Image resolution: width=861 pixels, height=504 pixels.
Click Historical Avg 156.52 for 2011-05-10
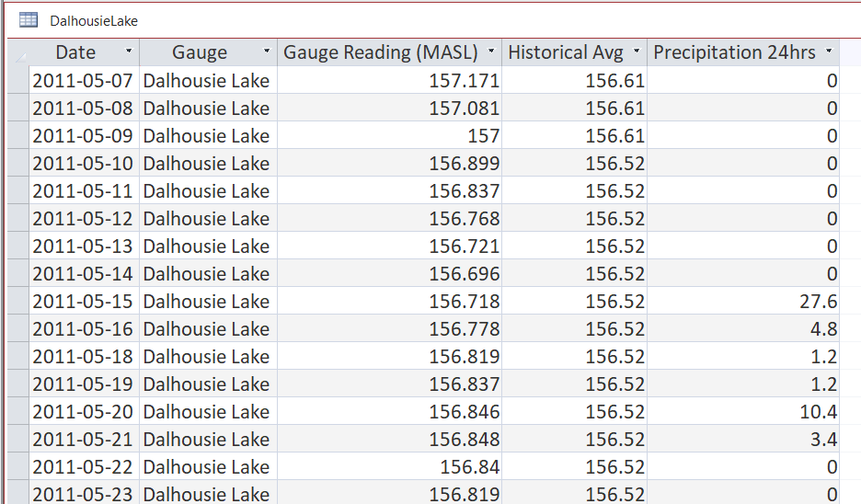(x=574, y=163)
